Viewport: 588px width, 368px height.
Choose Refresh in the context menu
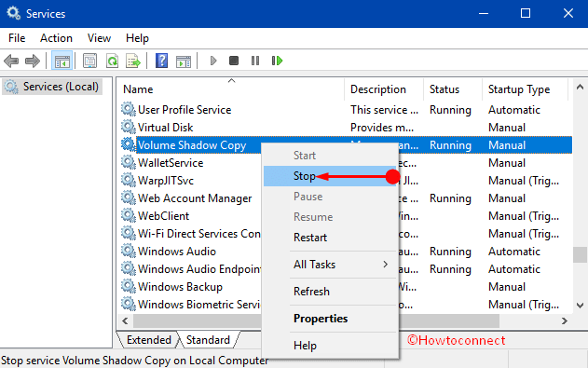coord(330,292)
